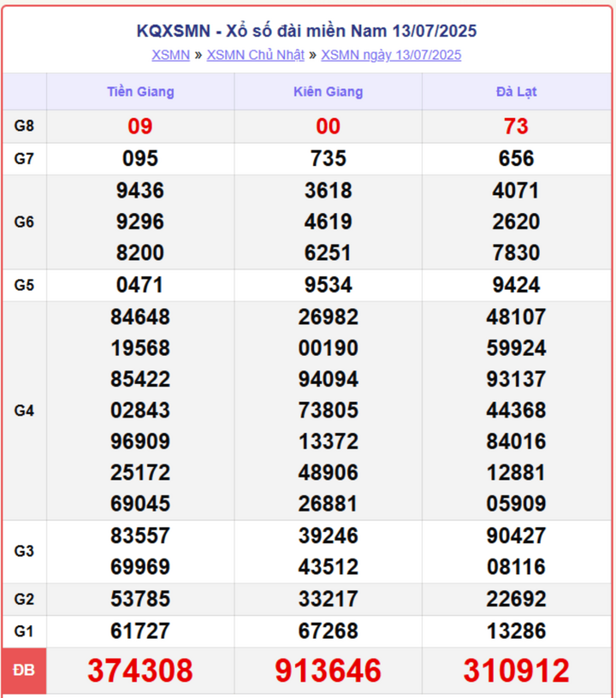Select G1 number 61727
The image size is (616, 698).
tap(140, 631)
